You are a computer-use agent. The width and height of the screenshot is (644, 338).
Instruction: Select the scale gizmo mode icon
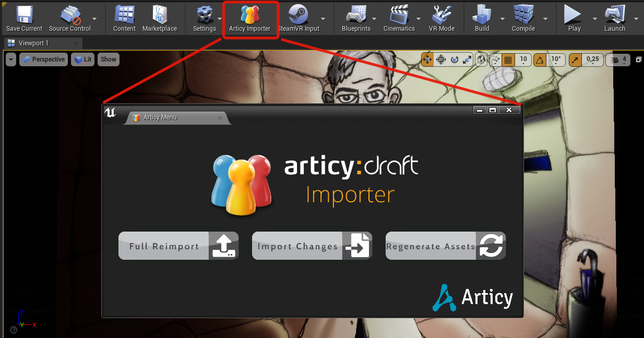[468, 59]
